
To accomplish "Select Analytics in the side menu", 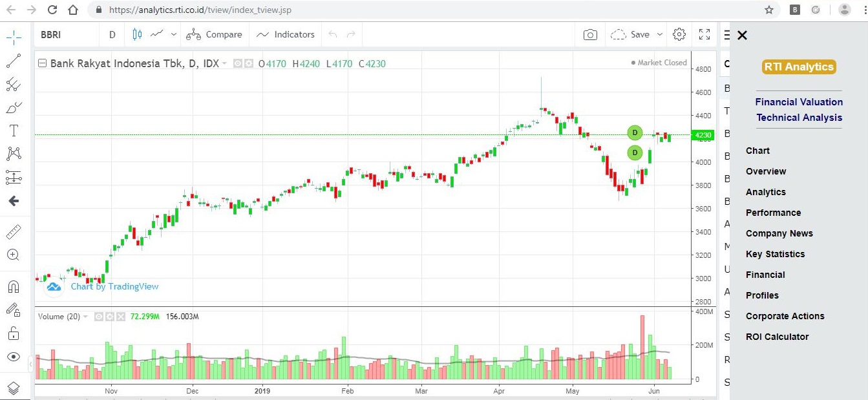I will pyautogui.click(x=766, y=192).
